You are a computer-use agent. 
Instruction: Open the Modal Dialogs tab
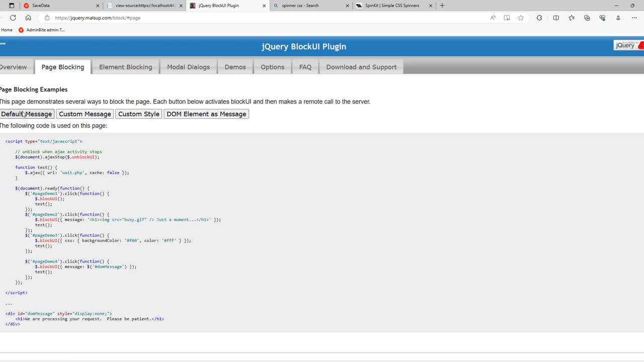(188, 67)
